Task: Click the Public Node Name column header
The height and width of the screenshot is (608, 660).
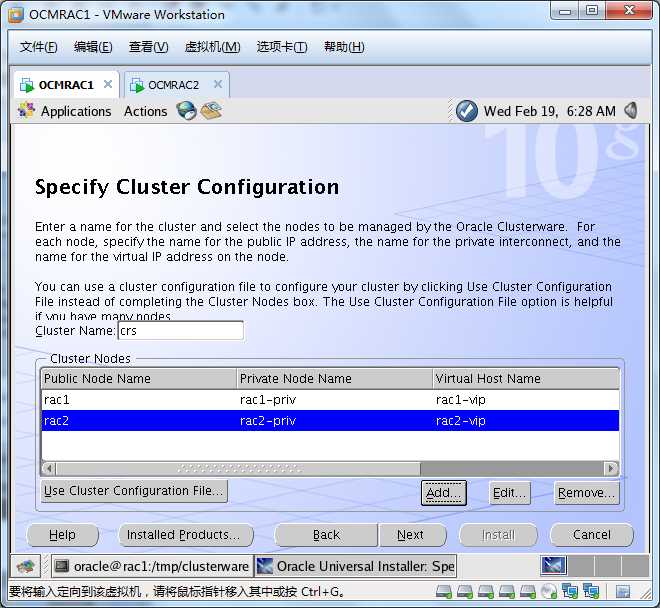Action: (139, 379)
